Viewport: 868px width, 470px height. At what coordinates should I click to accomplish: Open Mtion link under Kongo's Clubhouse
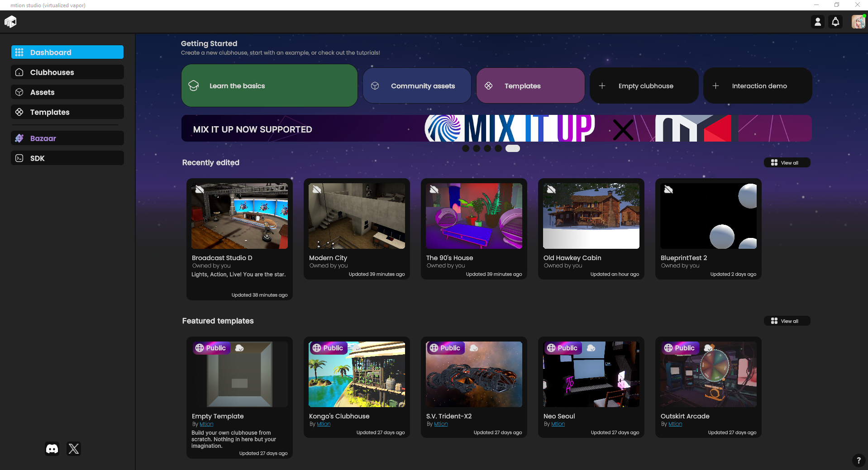[x=324, y=424]
